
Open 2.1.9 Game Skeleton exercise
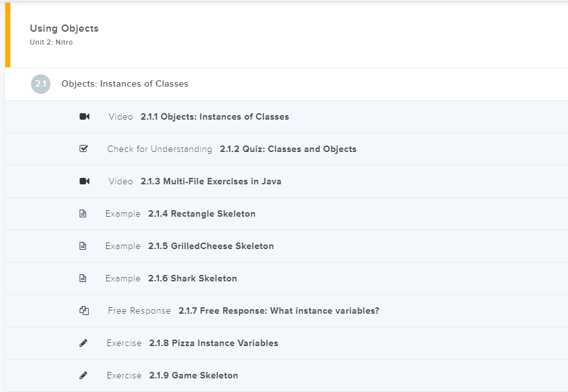193,375
